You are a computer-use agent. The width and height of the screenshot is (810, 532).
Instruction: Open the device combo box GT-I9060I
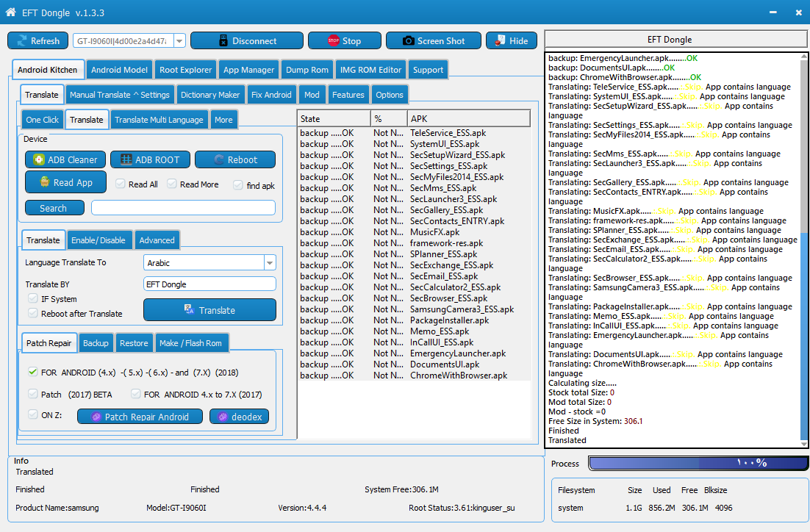129,41
